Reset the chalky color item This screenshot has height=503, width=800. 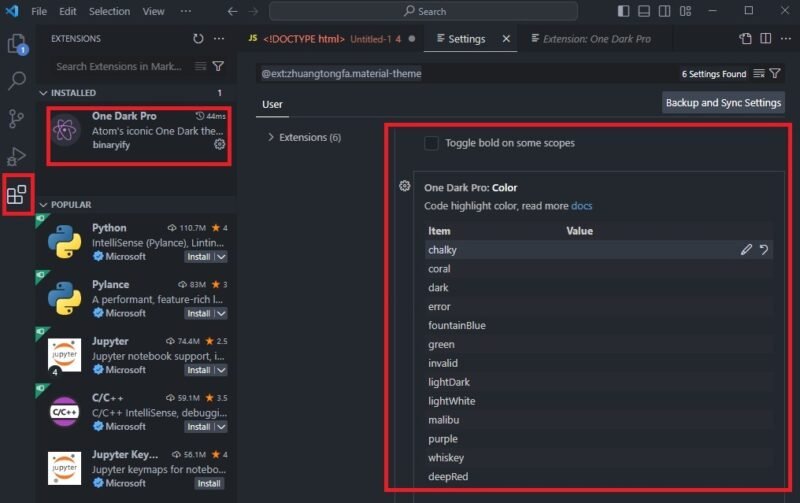[x=764, y=249]
